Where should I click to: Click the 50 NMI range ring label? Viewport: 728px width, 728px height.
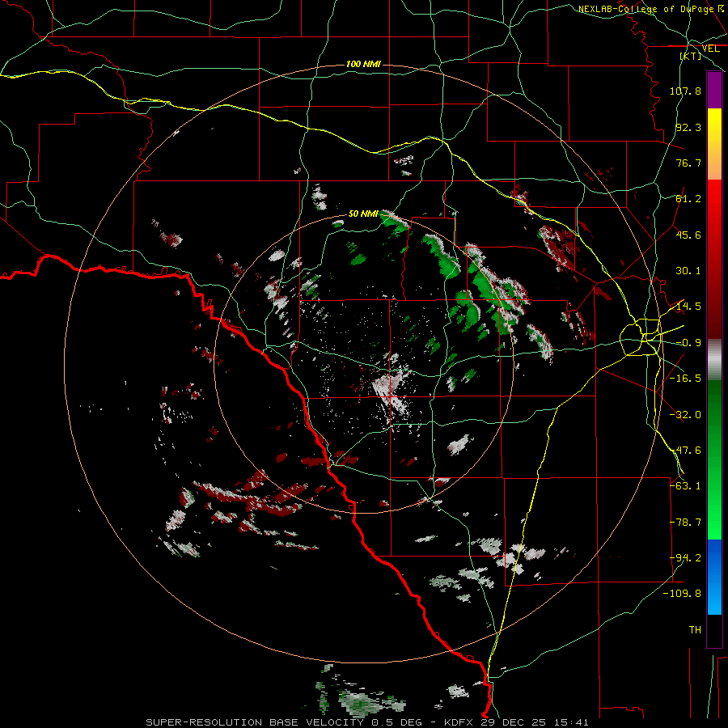coord(363,214)
